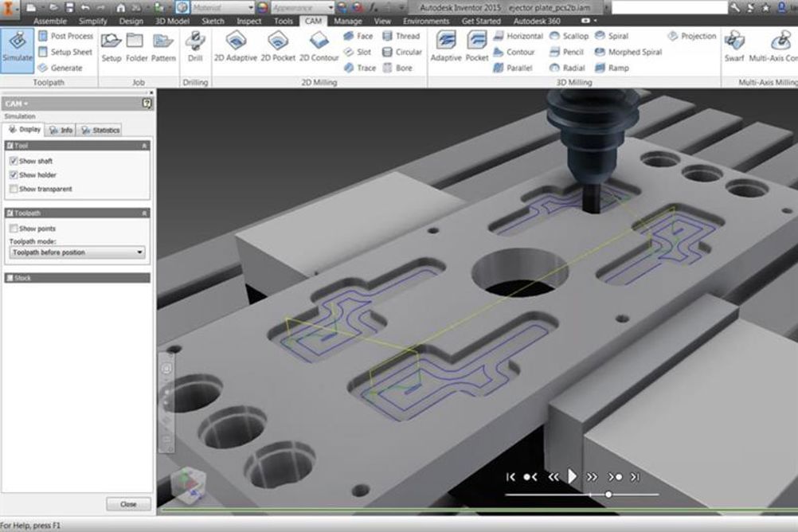Switch to the Statistics simulation tab

[100, 131]
